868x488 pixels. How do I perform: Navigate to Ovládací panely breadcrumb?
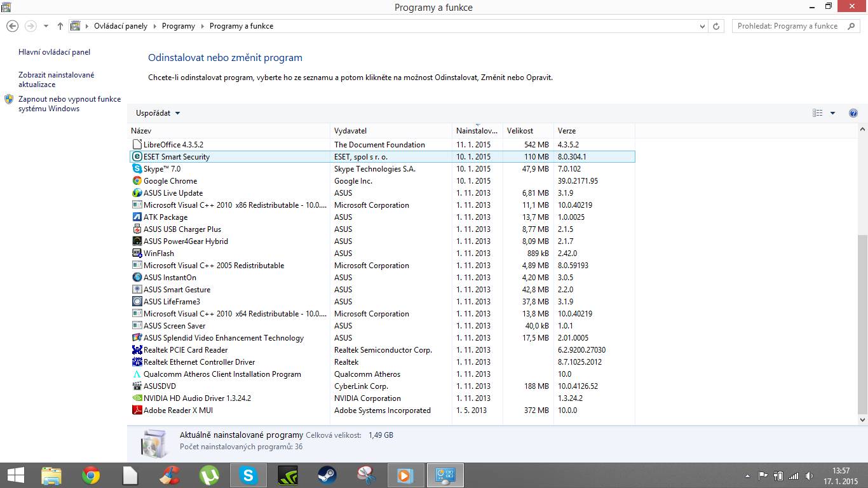click(121, 26)
